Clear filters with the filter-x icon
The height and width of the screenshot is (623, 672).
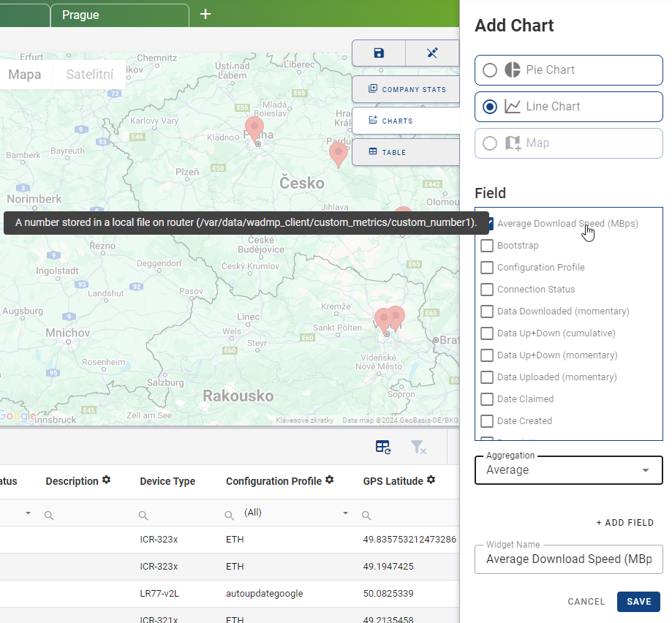tap(418, 447)
